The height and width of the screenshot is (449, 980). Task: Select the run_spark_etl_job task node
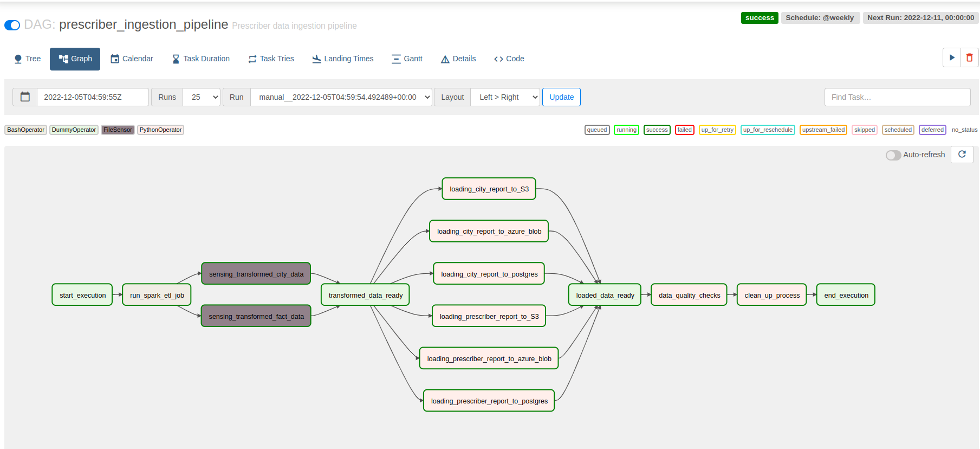tap(157, 295)
